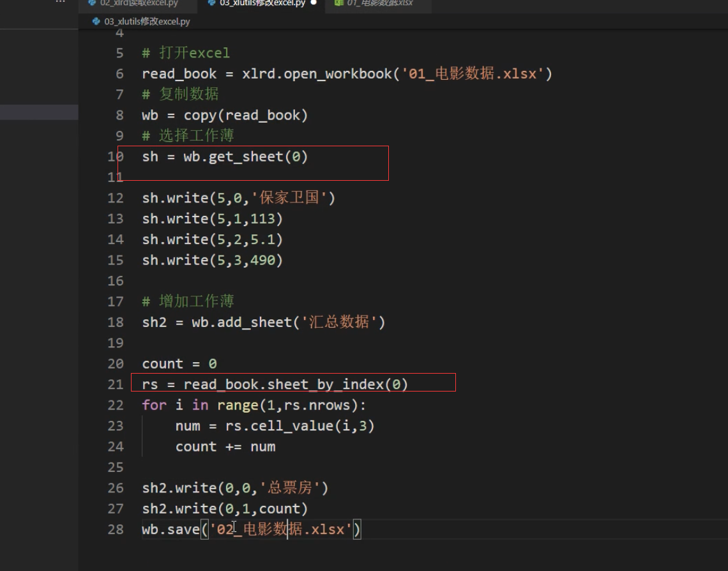The width and height of the screenshot is (728, 571).
Task: Click the unsaved dot on 03_xlutils tab
Action: point(314,3)
